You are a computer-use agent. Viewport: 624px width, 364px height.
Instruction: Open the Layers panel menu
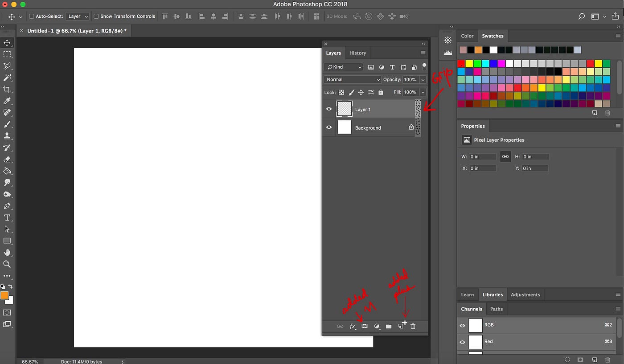(x=423, y=53)
